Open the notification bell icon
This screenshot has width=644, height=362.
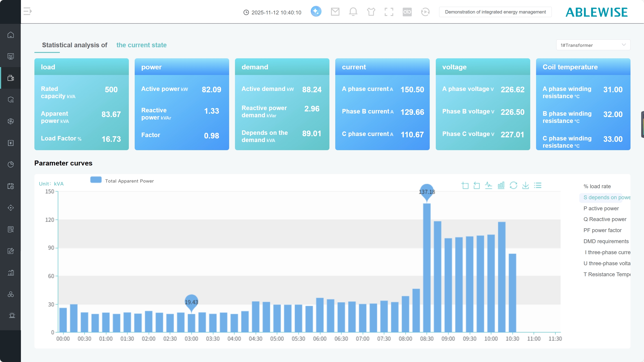(353, 12)
